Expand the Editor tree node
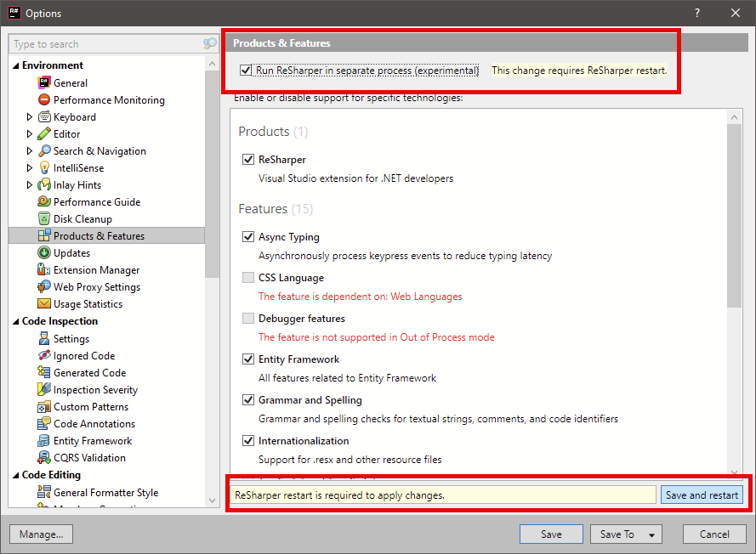756x554 pixels. [29, 134]
